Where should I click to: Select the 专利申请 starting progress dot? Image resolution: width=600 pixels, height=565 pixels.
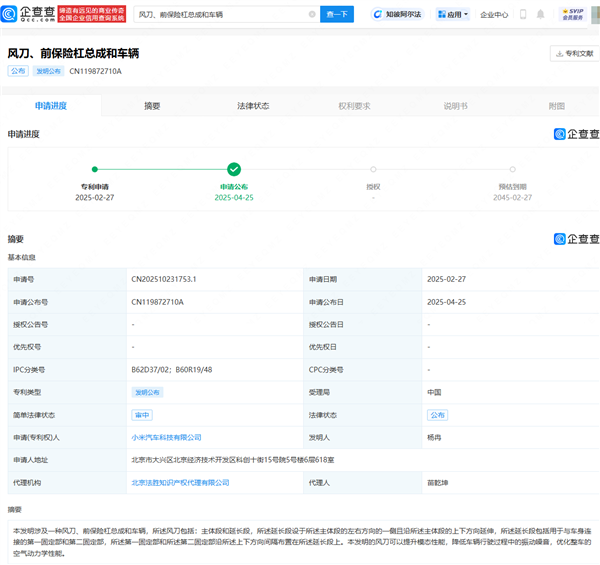95,169
